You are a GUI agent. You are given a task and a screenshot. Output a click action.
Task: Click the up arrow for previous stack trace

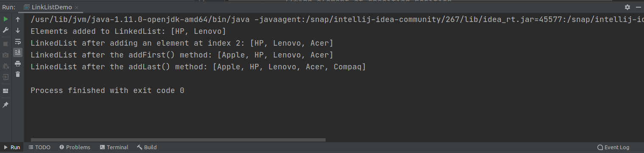18,19
